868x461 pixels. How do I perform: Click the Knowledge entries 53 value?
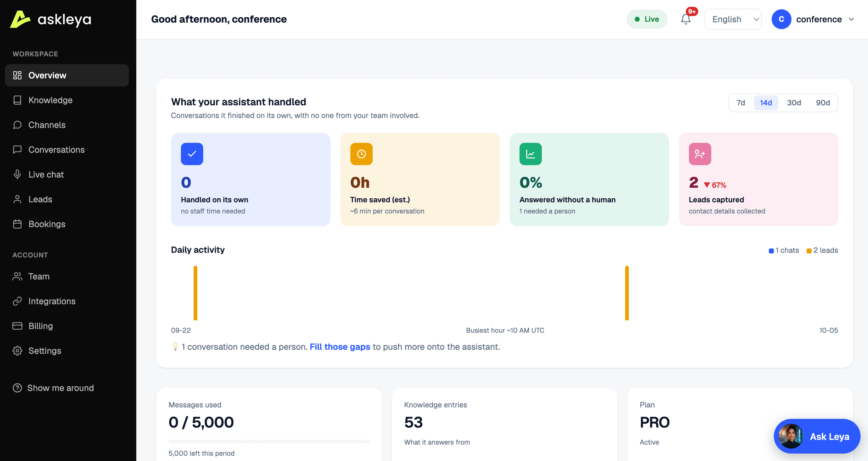(414, 423)
